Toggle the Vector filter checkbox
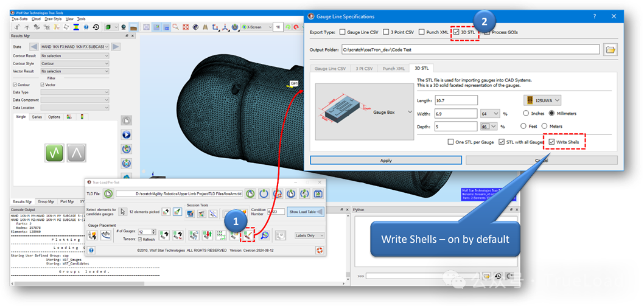This screenshot has width=644, height=306. pyautogui.click(x=42, y=85)
